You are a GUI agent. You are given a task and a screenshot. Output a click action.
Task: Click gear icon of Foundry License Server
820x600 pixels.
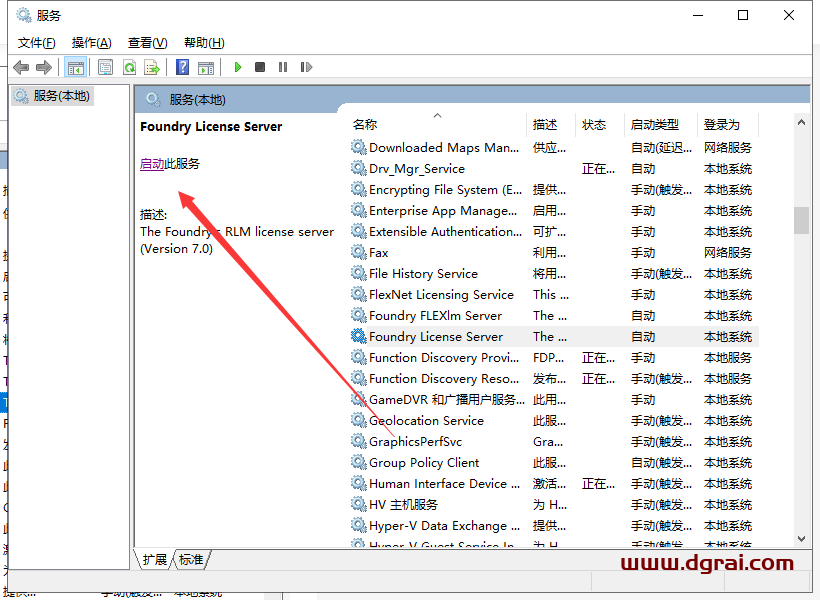click(358, 336)
